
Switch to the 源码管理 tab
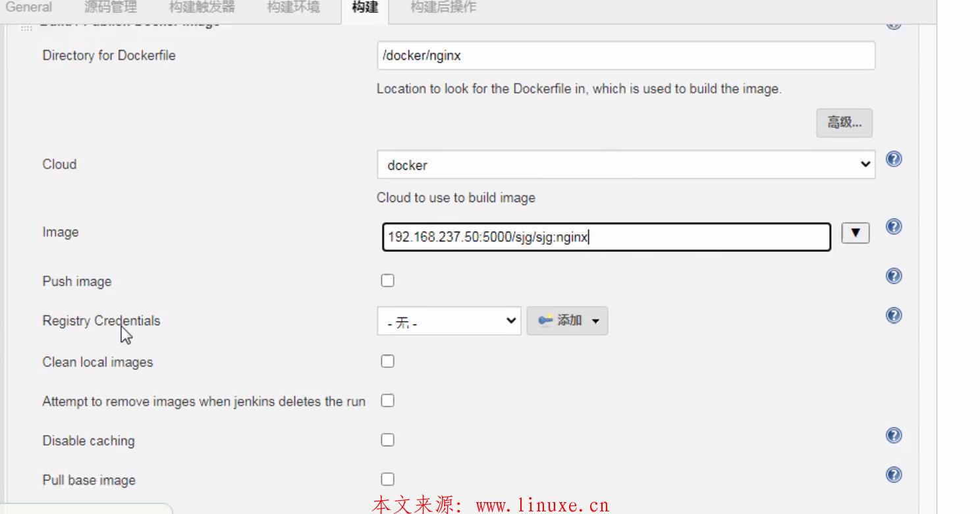pyautogui.click(x=111, y=8)
